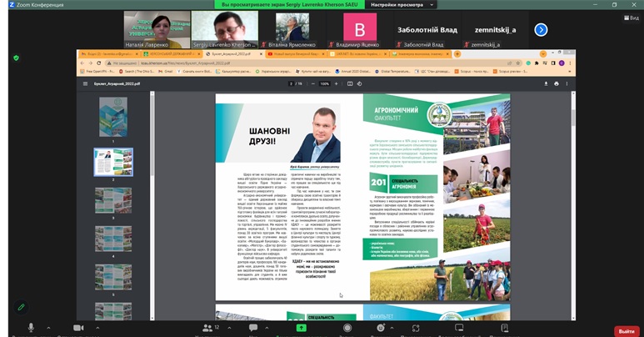Image resolution: width=644 pixels, height=337 pixels.
Task: Open the Вид view menu
Action: [x=632, y=18]
